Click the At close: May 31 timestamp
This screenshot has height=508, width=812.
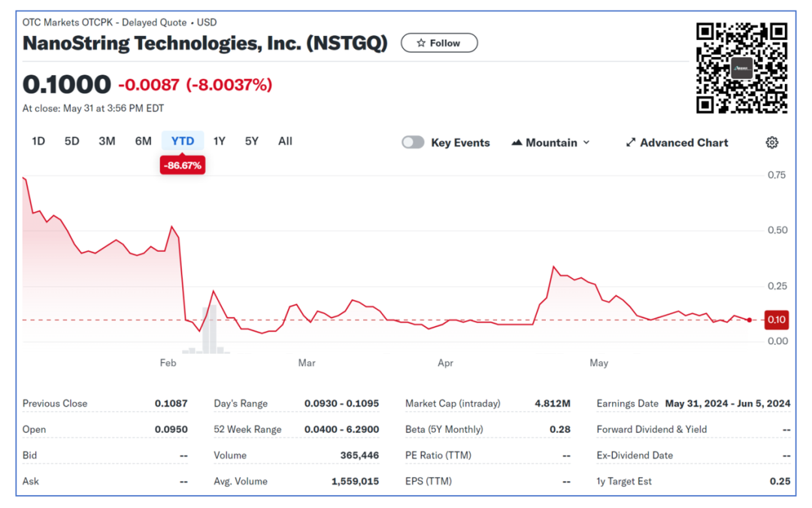pos(93,108)
